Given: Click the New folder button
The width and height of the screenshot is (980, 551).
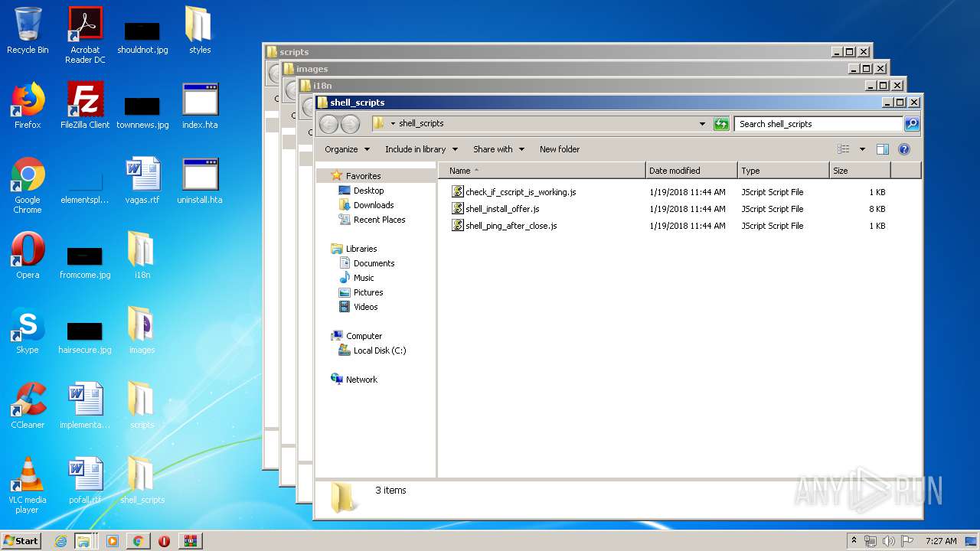Looking at the screenshot, I should (560, 149).
